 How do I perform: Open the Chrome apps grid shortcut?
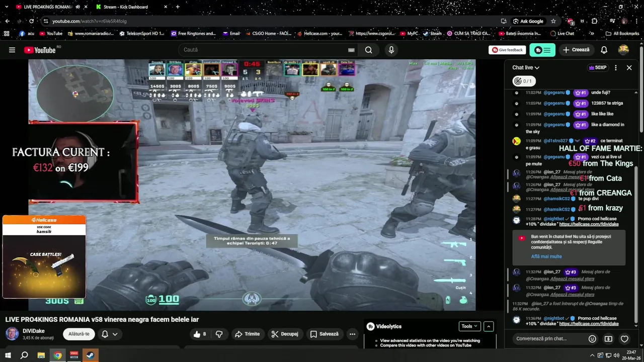tap(7, 34)
